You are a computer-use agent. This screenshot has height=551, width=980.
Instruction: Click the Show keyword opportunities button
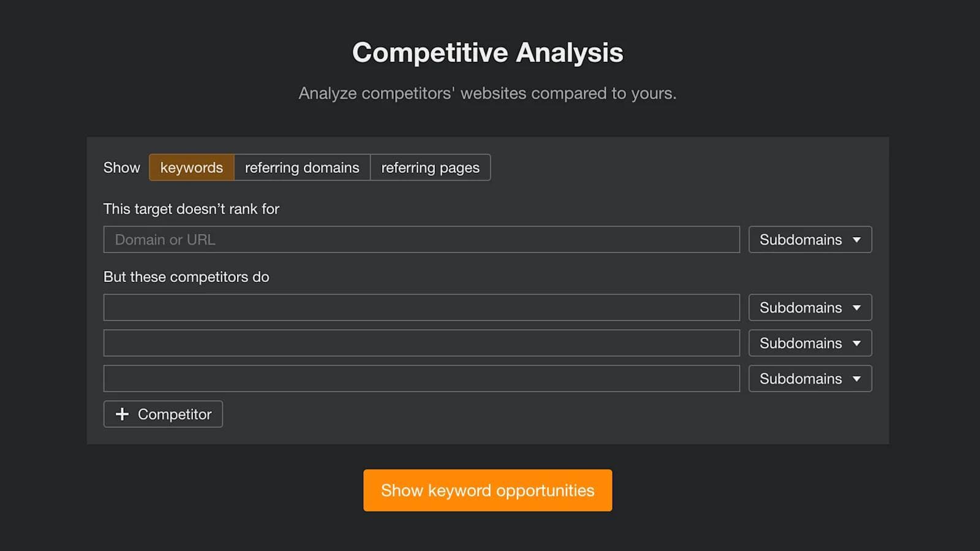pyautogui.click(x=488, y=490)
